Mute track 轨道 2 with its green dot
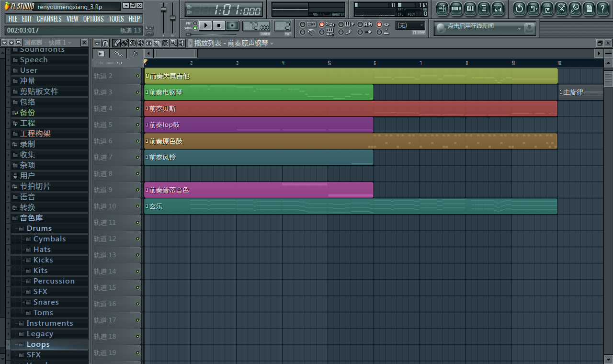The height and width of the screenshot is (364, 613). pos(137,76)
